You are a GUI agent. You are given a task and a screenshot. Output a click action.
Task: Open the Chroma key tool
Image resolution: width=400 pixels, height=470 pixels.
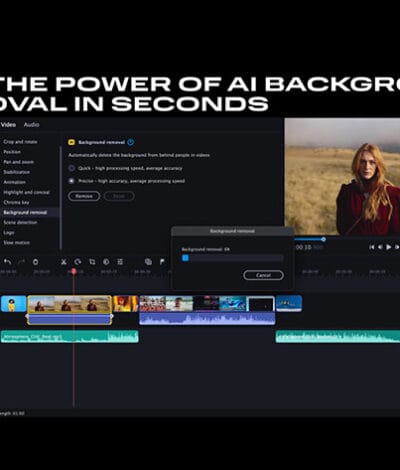point(16,202)
